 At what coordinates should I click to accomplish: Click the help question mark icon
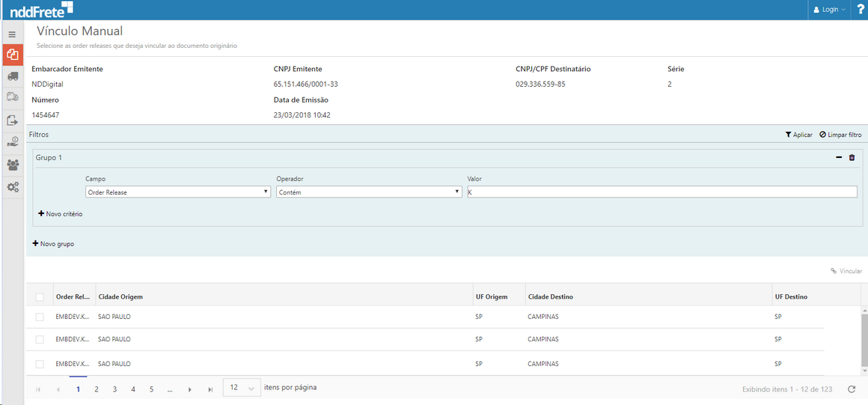click(860, 10)
